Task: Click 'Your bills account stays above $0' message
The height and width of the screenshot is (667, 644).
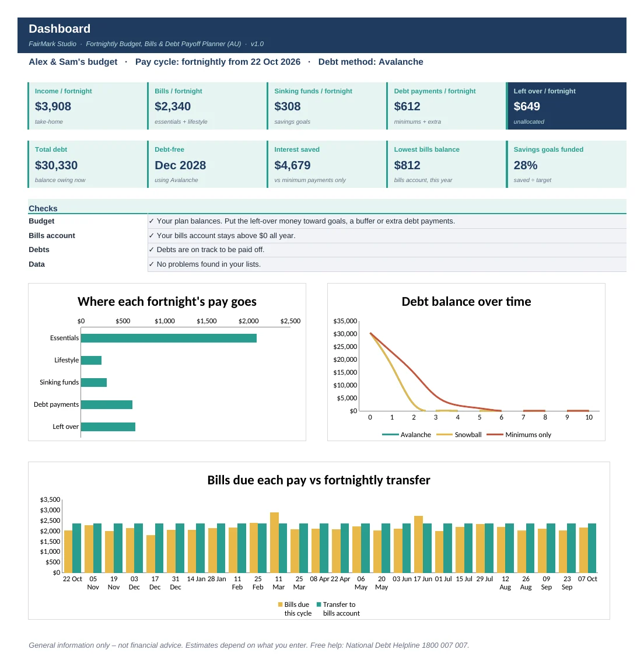Action: click(222, 236)
